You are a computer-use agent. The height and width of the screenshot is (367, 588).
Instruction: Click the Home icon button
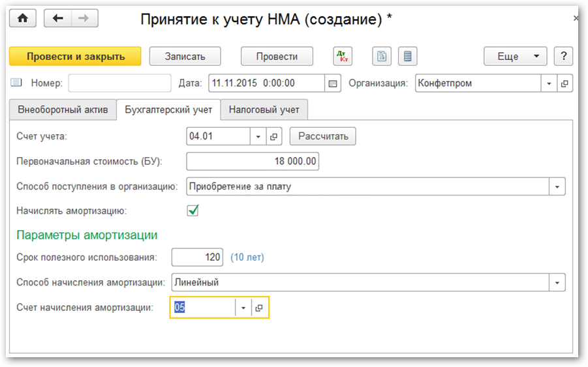coord(23,19)
